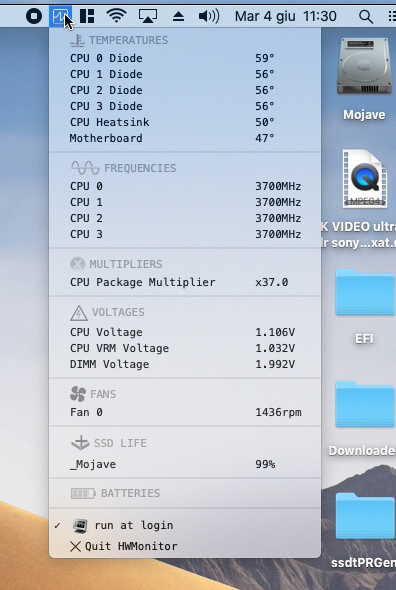
Task: Click the TEMPERATURES section header
Action: coord(128,40)
